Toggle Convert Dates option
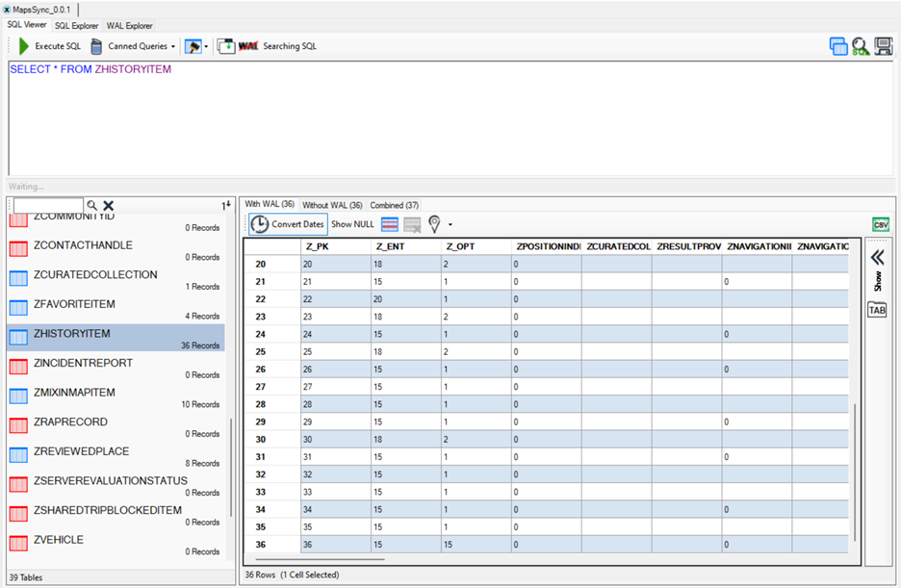Viewport: 901px width, 588px height. [x=288, y=224]
